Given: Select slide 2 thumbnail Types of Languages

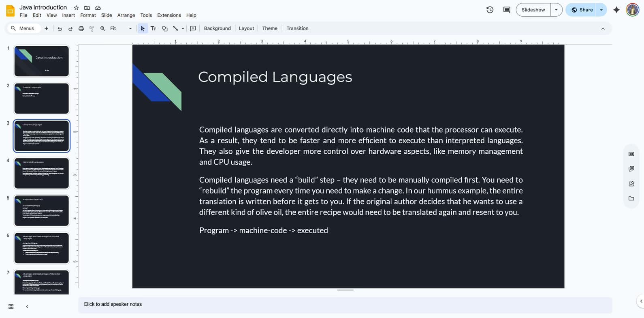Looking at the screenshot, I should click(42, 99).
